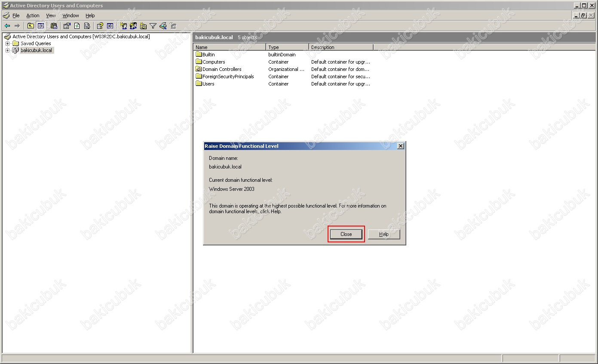This screenshot has height=364, width=598.
Task: Restore the inner MMC child window
Action: coord(583,15)
